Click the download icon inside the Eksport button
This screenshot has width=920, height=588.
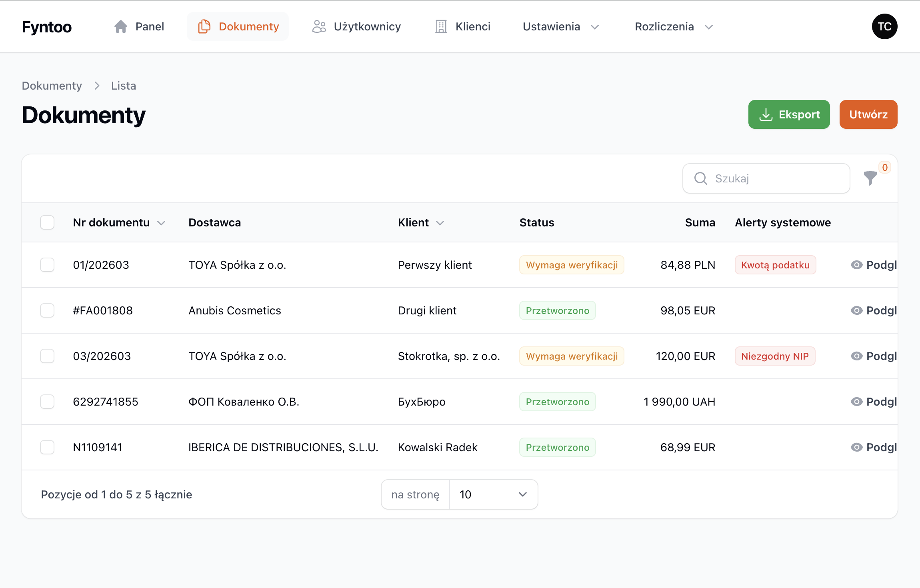pos(766,114)
